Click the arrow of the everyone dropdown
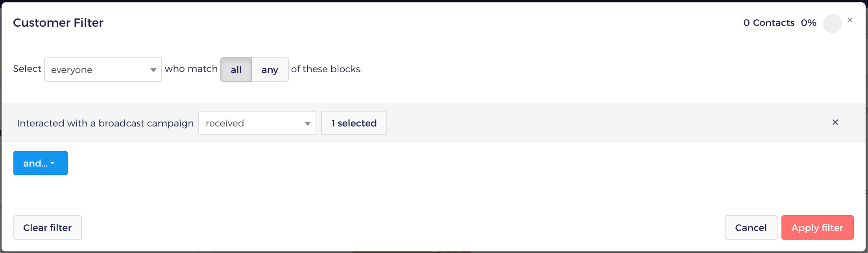The height and width of the screenshot is (253, 868). point(153,70)
